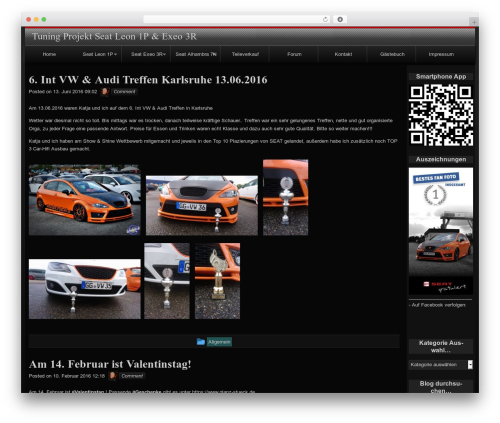Open narrow photo of trophy by white car

click(167, 281)
